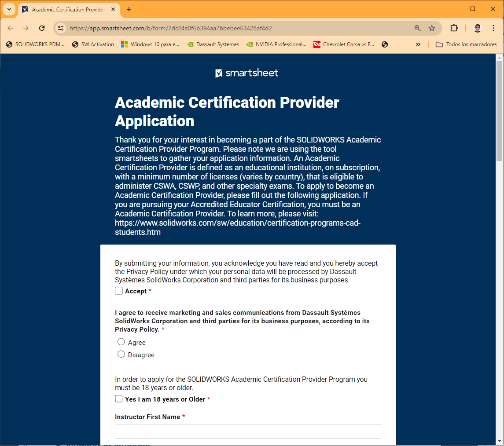Click the smartsheet logo
Viewport: 504px width, 446px height.
point(247,73)
